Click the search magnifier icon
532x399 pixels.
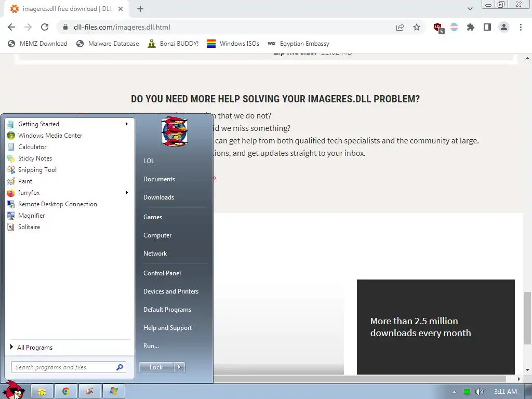coord(120,367)
